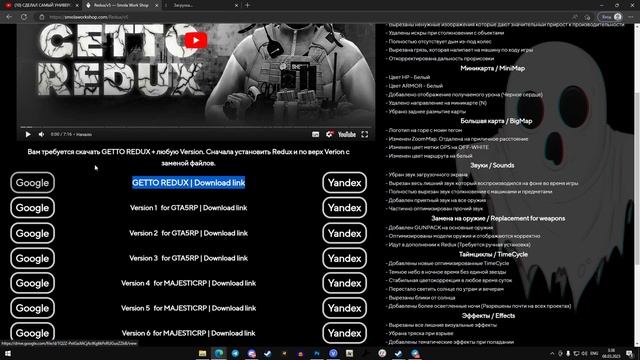Click the 'Таймциклы / TimeCycle' heading
Viewport: 640px width, 360px height.
click(493, 254)
